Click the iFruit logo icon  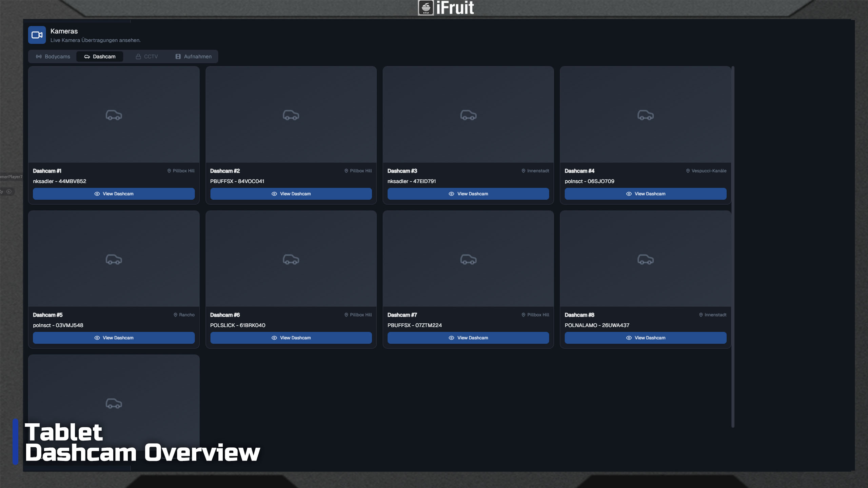tap(426, 7)
